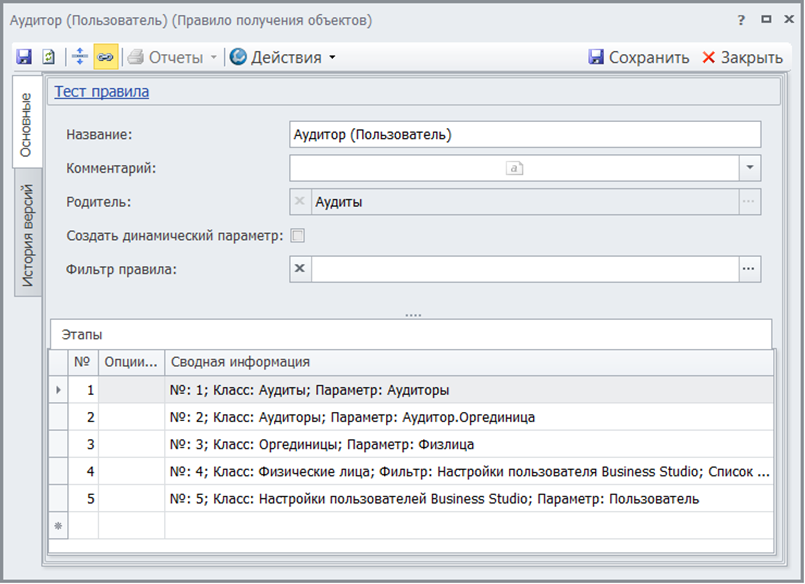Clear the Фильтр правила field with X

(300, 269)
